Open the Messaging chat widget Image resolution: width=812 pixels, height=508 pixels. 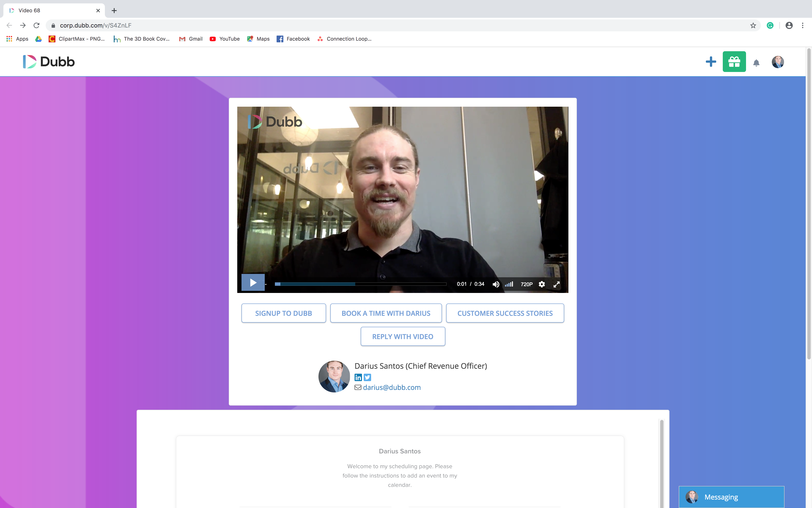pos(731,497)
